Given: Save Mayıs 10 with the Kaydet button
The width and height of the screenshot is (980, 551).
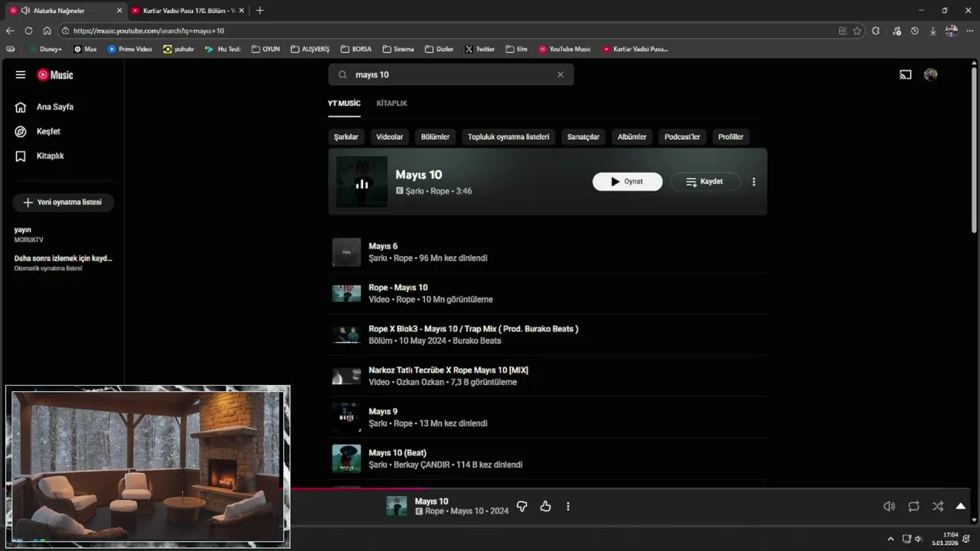Looking at the screenshot, I should point(704,182).
